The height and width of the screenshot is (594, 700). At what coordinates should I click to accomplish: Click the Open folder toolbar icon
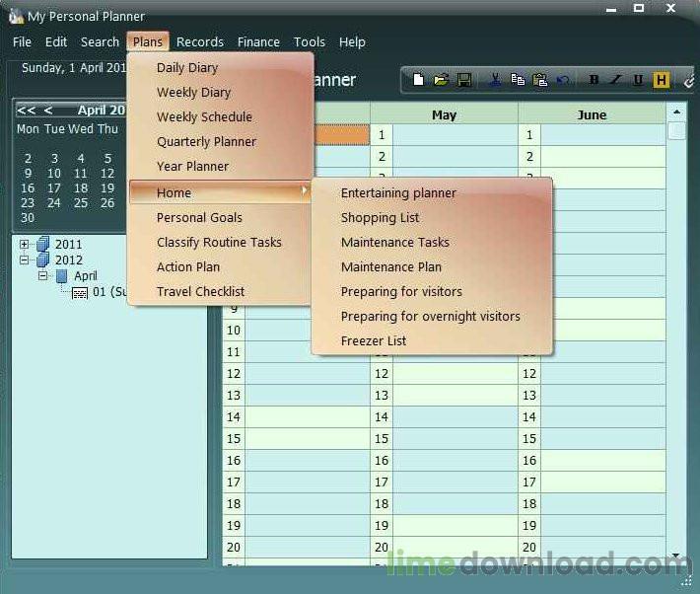441,80
